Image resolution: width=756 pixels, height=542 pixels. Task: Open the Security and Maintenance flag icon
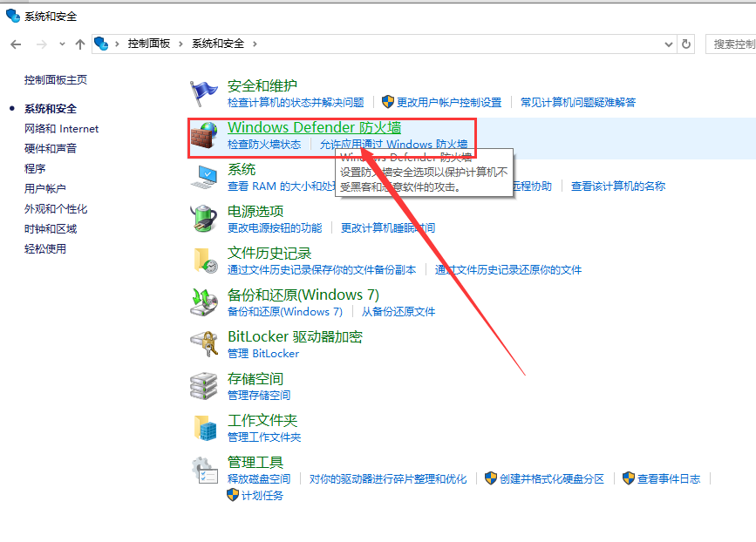pyautogui.click(x=203, y=93)
